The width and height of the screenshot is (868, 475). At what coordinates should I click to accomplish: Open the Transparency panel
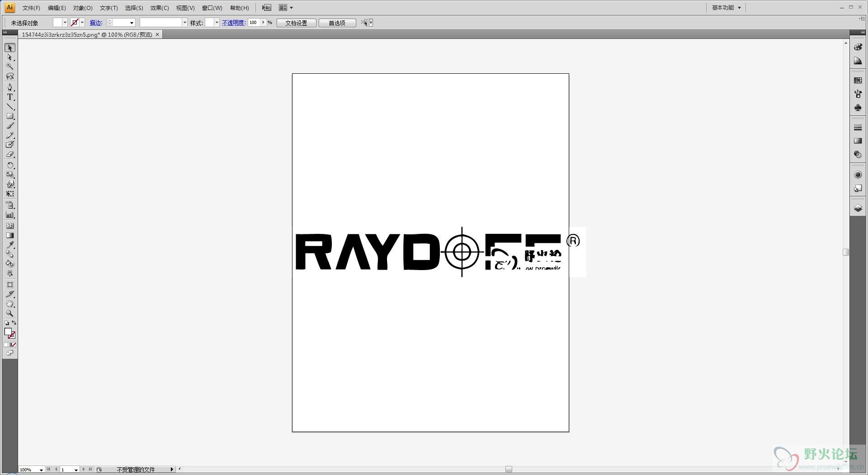(858, 155)
